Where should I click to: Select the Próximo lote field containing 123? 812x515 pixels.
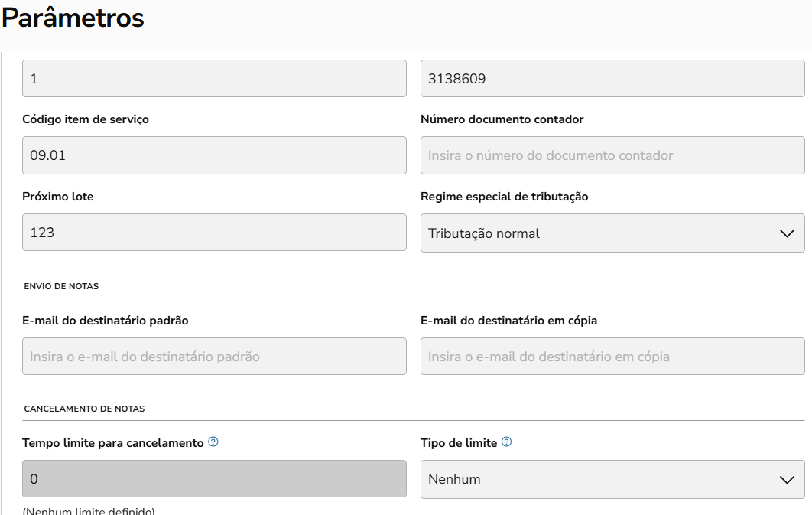(214, 232)
